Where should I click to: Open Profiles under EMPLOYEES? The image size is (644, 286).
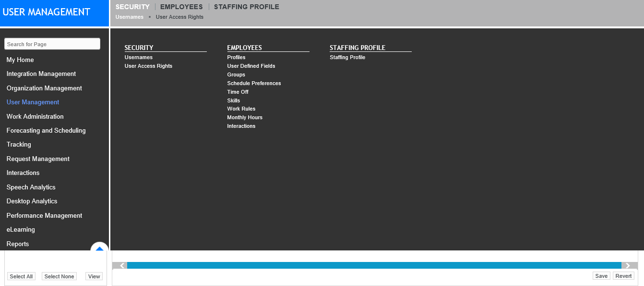pos(236,57)
